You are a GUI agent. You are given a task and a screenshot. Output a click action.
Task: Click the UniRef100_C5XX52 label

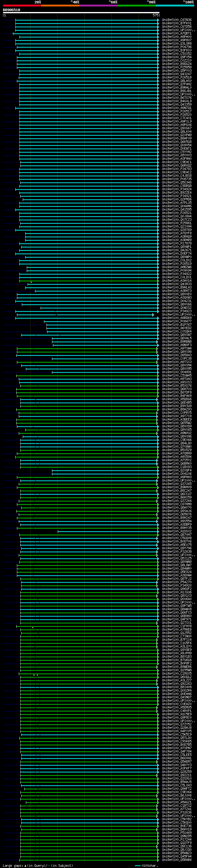pyautogui.click(x=176, y=54)
